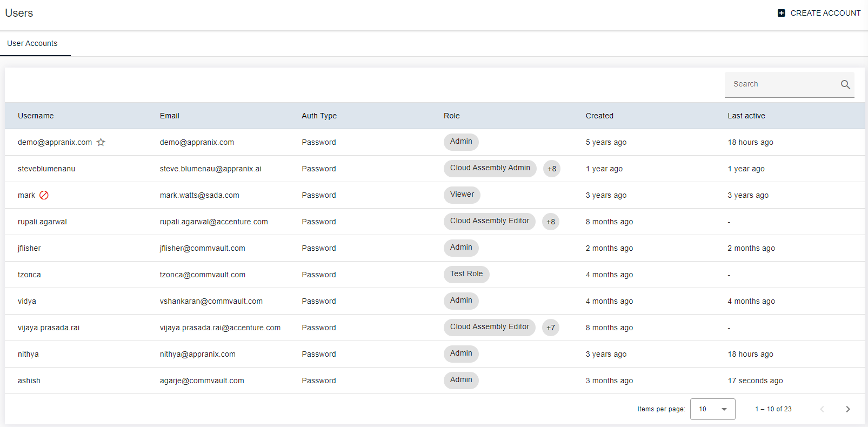Click email rupali.agarwal@accenture.com
868x427 pixels.
point(213,222)
